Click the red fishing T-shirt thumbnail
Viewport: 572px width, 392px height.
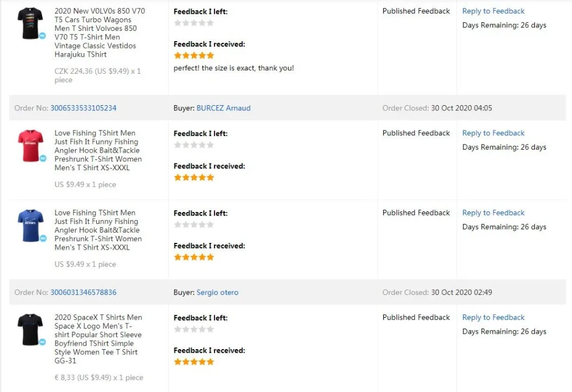click(x=30, y=145)
